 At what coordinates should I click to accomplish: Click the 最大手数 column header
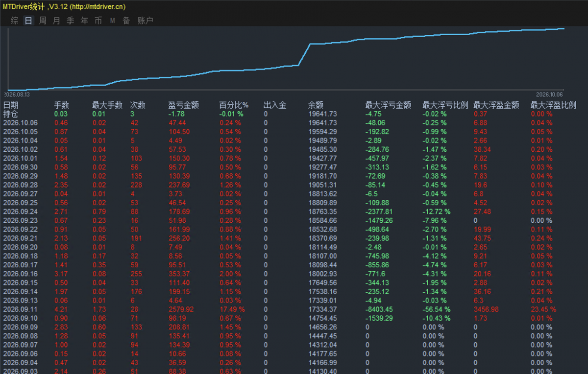pos(107,105)
